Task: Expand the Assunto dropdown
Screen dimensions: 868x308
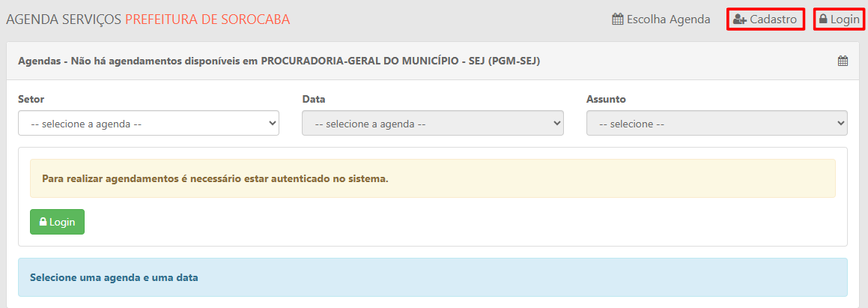Action: click(x=717, y=124)
